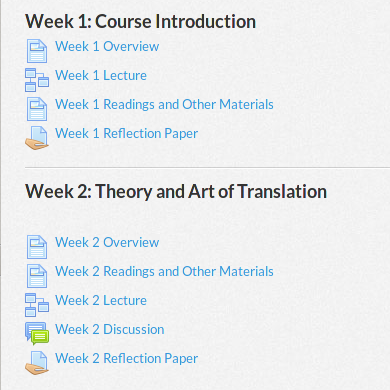The height and width of the screenshot is (390, 390).
Task: Open the Week 2 Overview link
Action: click(x=107, y=242)
